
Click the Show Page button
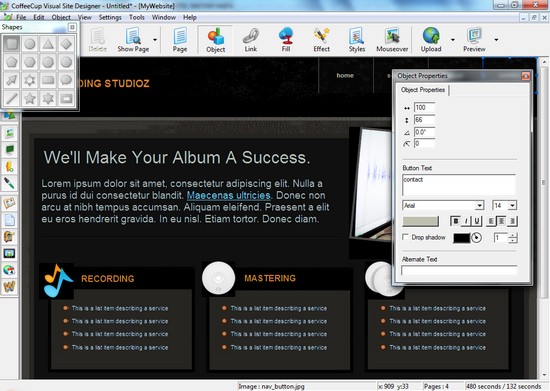133,40
